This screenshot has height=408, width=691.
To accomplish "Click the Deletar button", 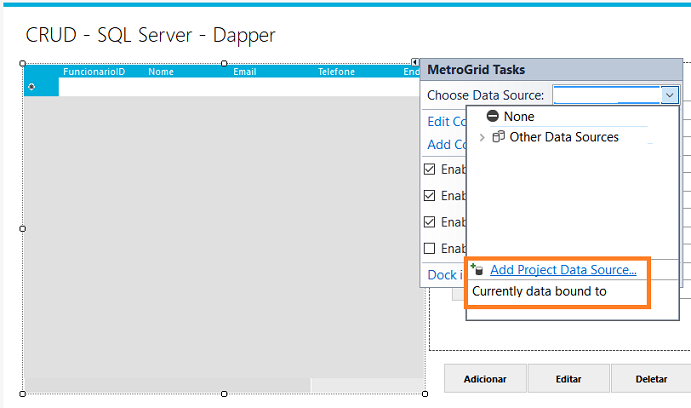I will 651,378.
